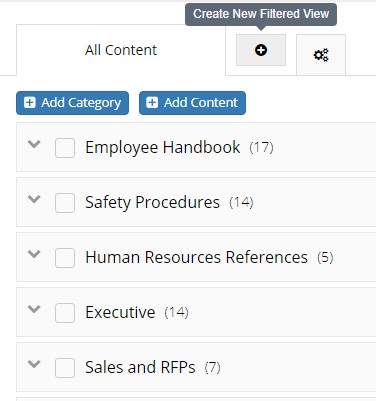Click the plus icon on Add Content

coord(152,103)
